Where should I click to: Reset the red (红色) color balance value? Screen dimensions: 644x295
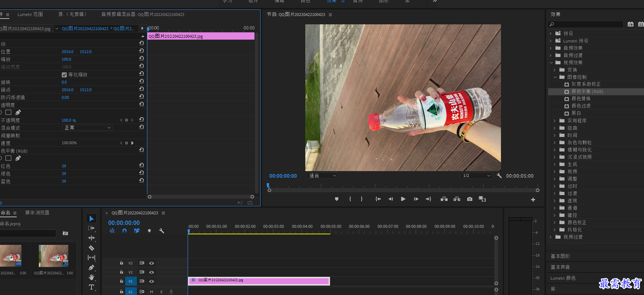coord(142,165)
